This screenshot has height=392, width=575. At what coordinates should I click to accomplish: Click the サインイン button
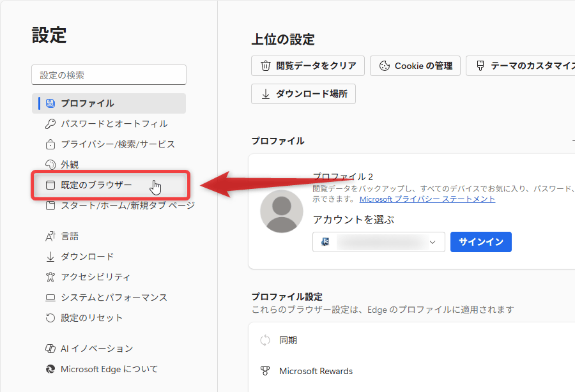point(480,242)
